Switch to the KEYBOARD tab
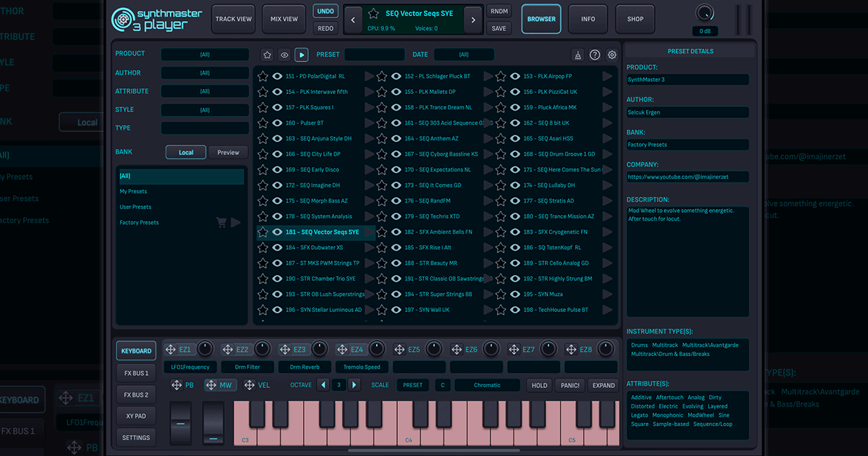The height and width of the screenshot is (456, 868). pos(136,351)
